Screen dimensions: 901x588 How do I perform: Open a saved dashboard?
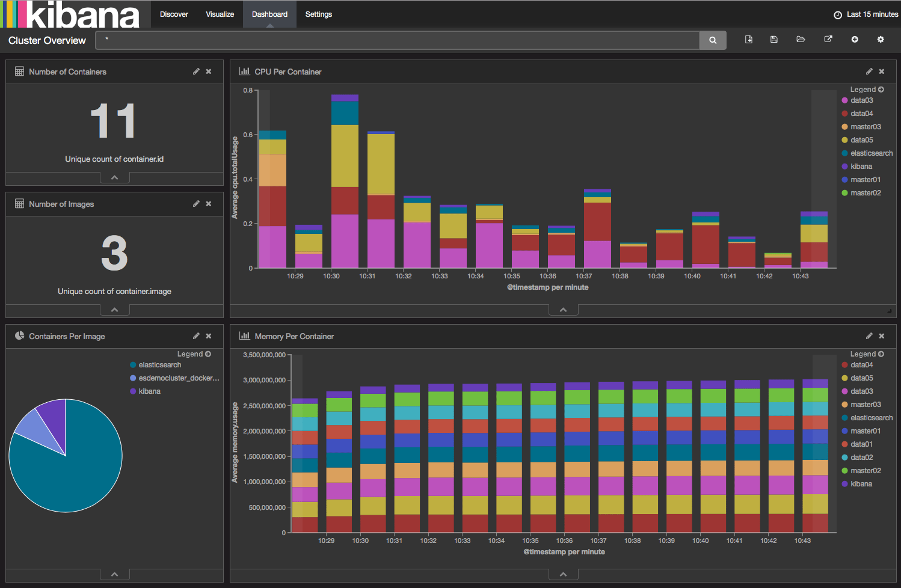click(x=801, y=39)
